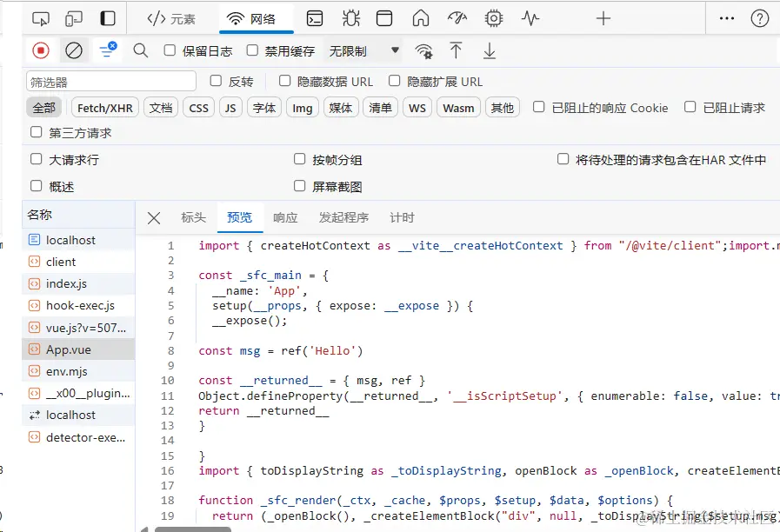Viewport: 780px width, 532px height.
Task: Enable 保留日志 checkbox
Action: point(170,50)
